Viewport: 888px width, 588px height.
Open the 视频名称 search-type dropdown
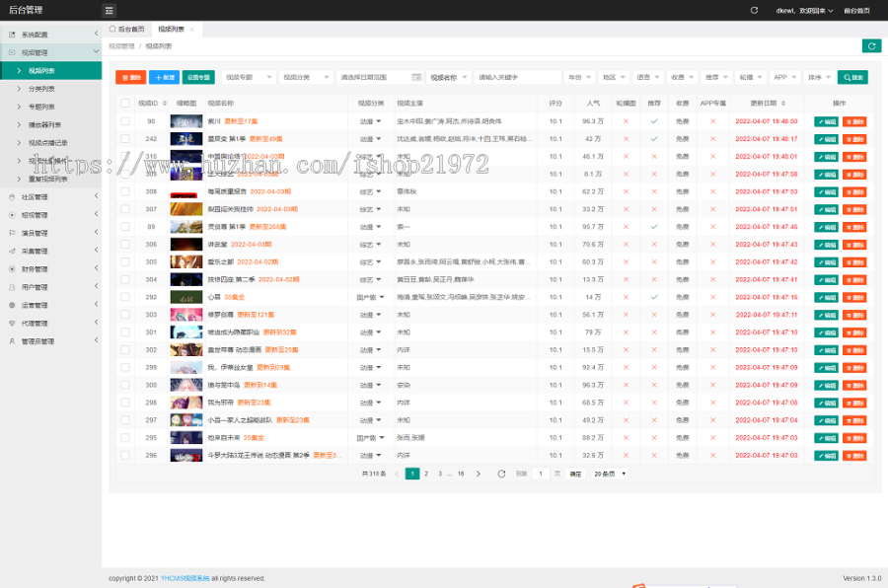tap(449, 77)
